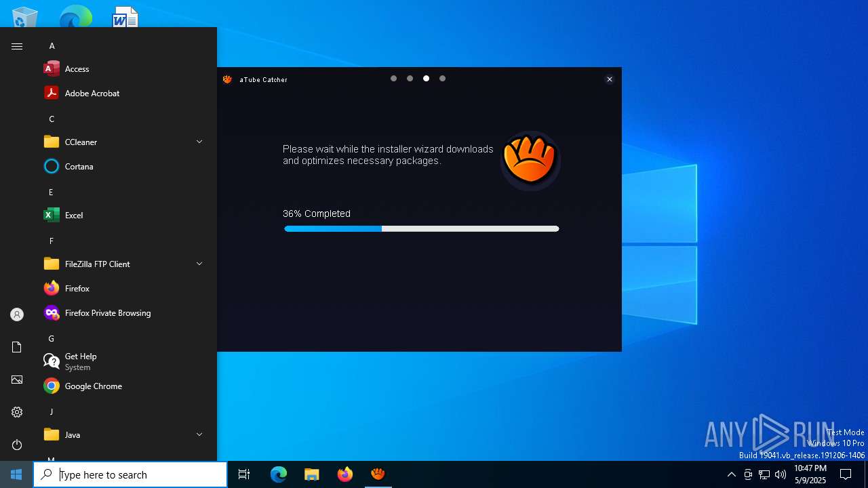Click the aTube Catcher logo in title bar
Screen dimensions: 868x488
coord(228,79)
